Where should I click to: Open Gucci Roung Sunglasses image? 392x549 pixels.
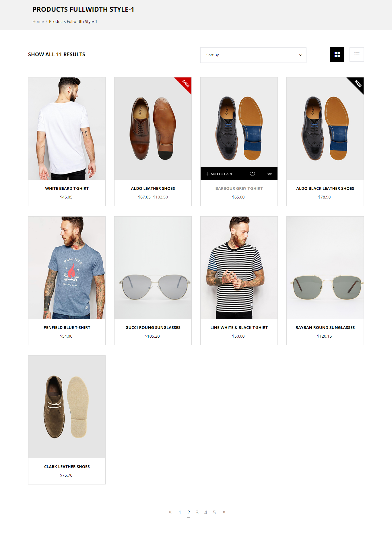153,268
